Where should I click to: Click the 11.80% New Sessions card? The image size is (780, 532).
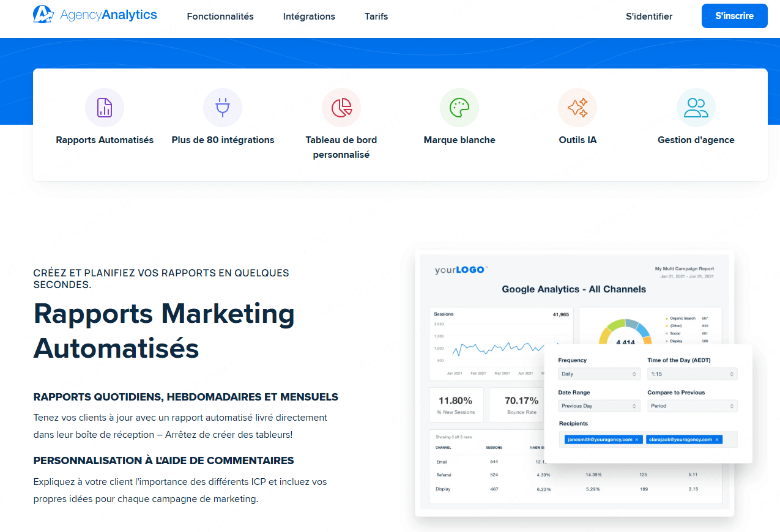(x=456, y=405)
